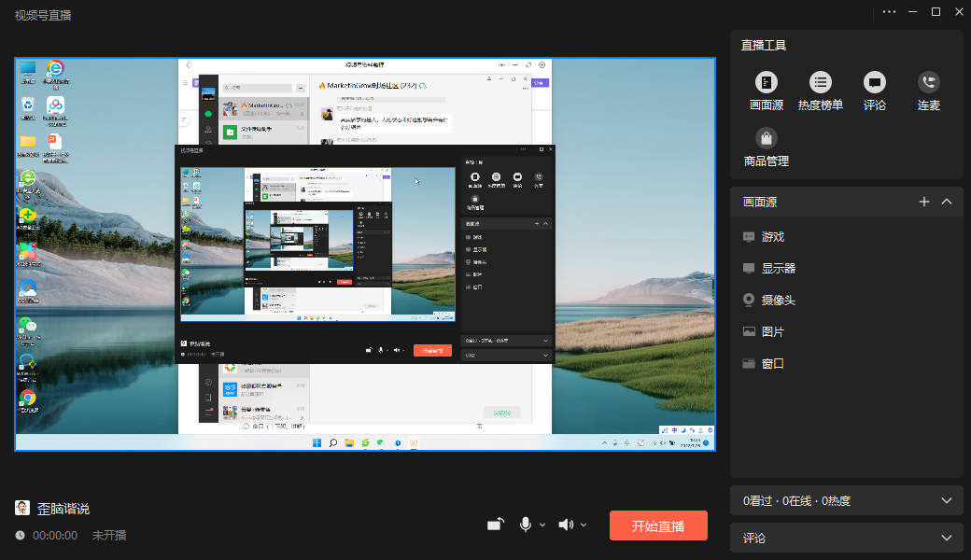Collapse the 画面源 source list chevron
Screen dimensions: 971x560
coord(947,202)
